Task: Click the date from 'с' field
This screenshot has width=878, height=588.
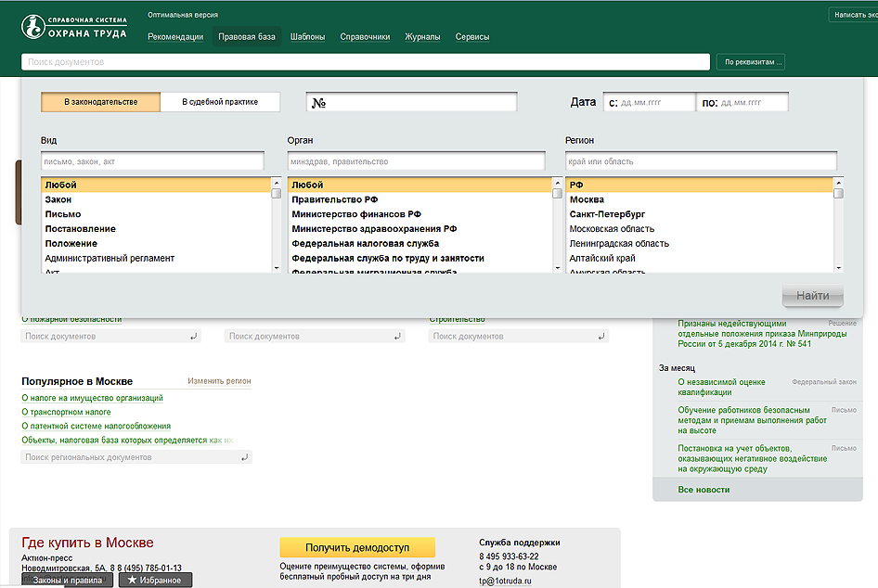Action: coord(650,102)
